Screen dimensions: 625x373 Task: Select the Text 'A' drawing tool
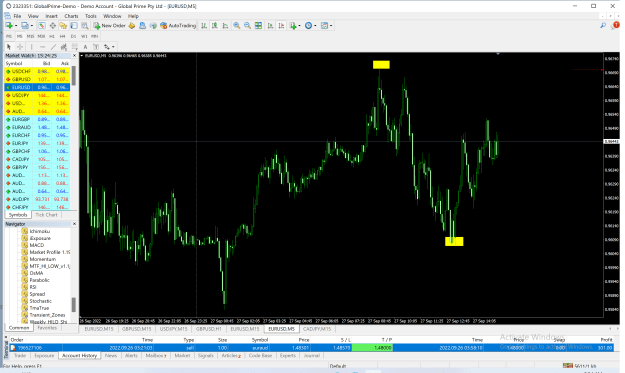(x=85, y=47)
